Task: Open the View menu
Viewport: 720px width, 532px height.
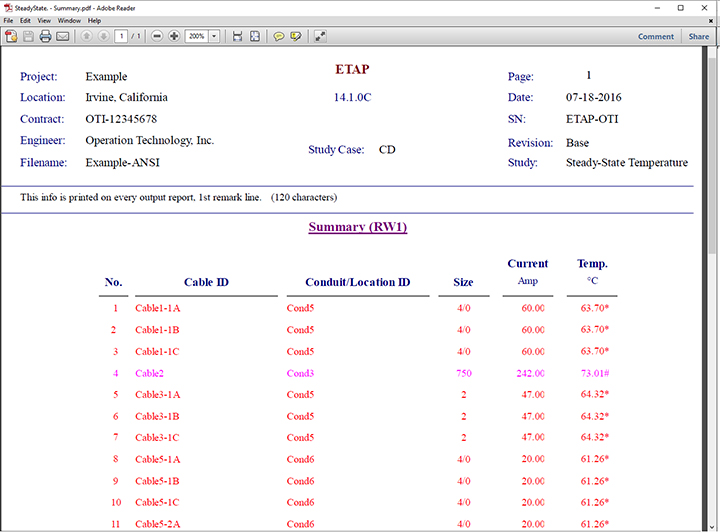Action: coord(43,20)
